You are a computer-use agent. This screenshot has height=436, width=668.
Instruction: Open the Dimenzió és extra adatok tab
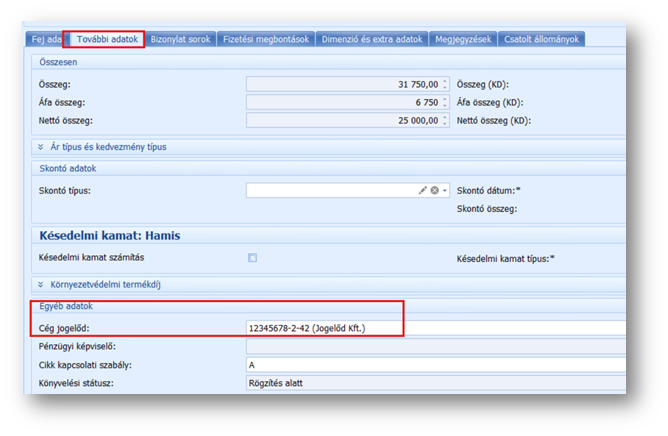372,39
